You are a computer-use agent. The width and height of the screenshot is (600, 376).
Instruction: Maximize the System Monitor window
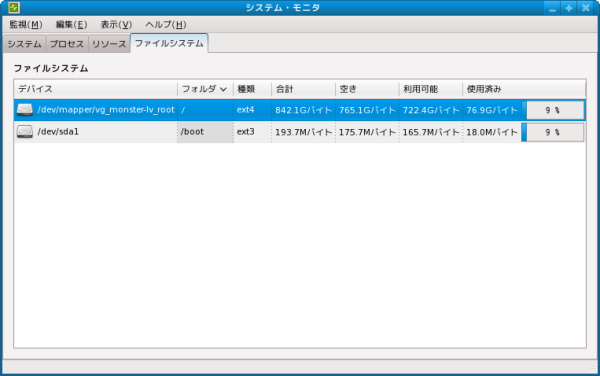569,8
